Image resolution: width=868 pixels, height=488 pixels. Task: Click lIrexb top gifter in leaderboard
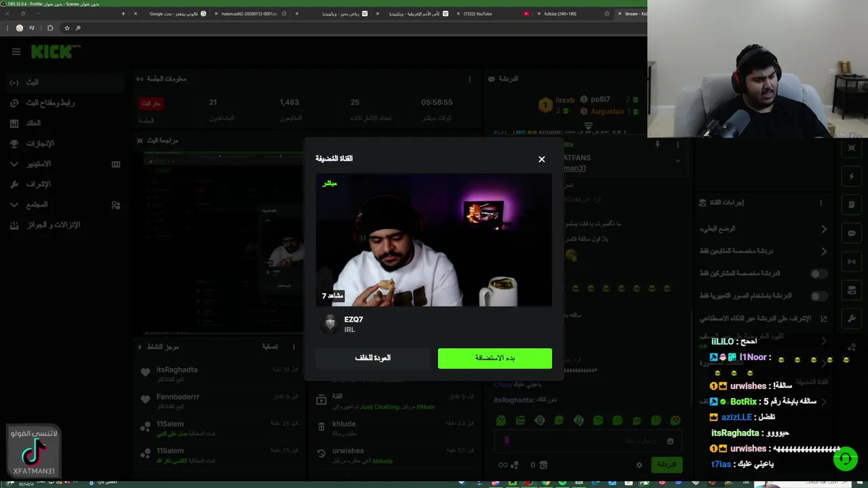coord(557,104)
